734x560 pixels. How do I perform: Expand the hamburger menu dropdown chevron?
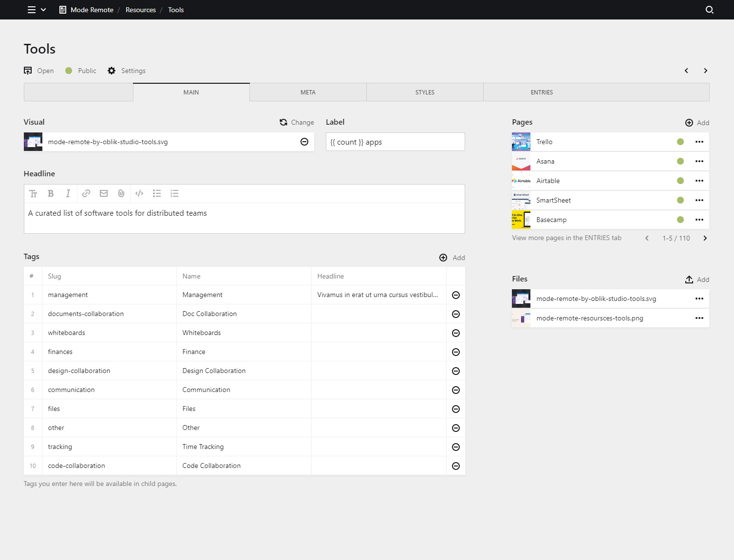pos(44,10)
